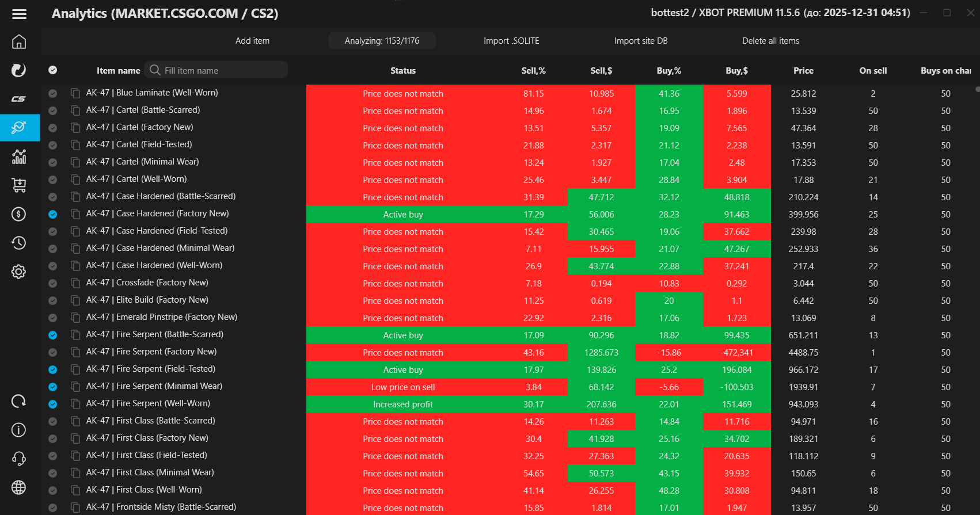Toggle the select-all checkbox in header
The image size is (980, 515).
(x=53, y=70)
